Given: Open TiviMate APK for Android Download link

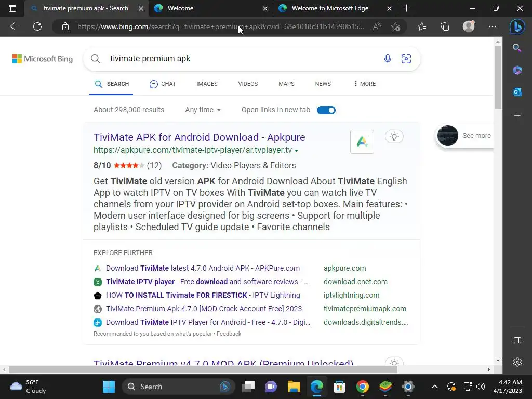Looking at the screenshot, I should coord(199,137).
